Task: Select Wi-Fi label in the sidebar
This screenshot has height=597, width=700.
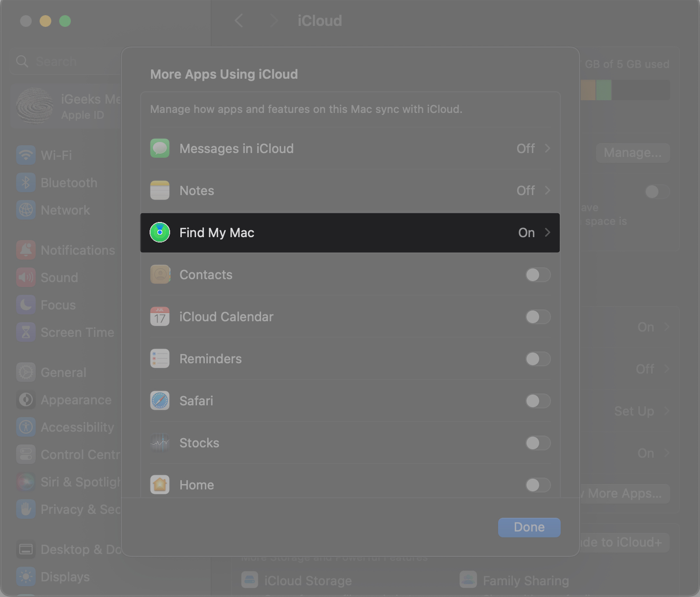Action: click(x=56, y=155)
